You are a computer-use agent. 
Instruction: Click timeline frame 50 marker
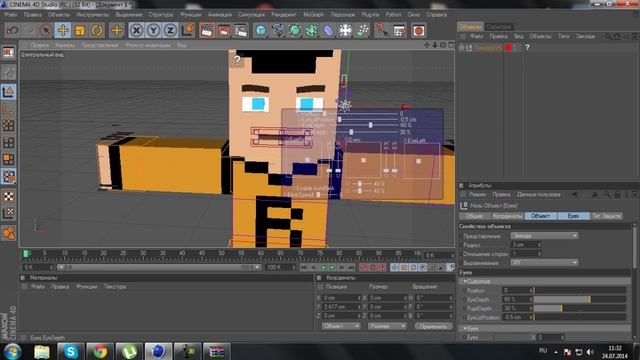[x=221, y=254]
